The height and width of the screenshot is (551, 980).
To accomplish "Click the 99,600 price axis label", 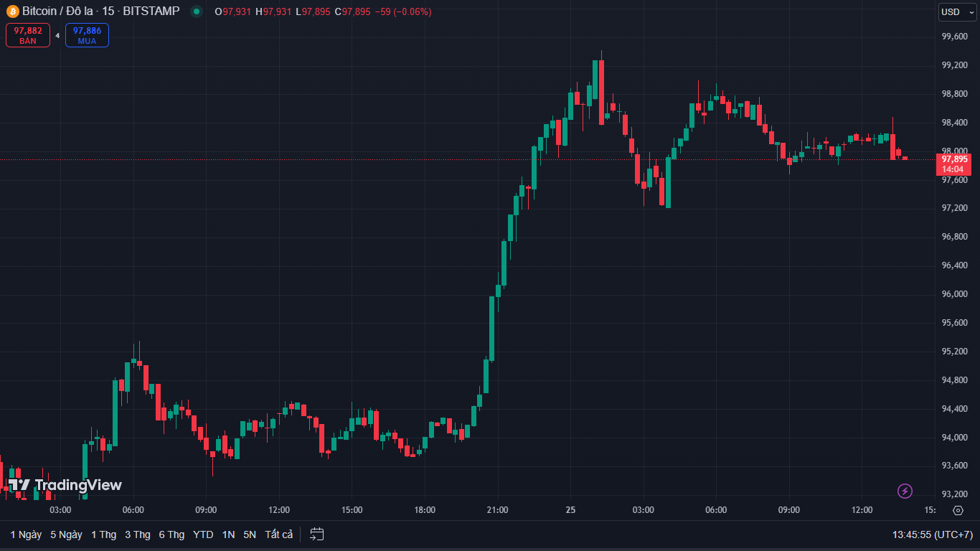I will point(955,37).
